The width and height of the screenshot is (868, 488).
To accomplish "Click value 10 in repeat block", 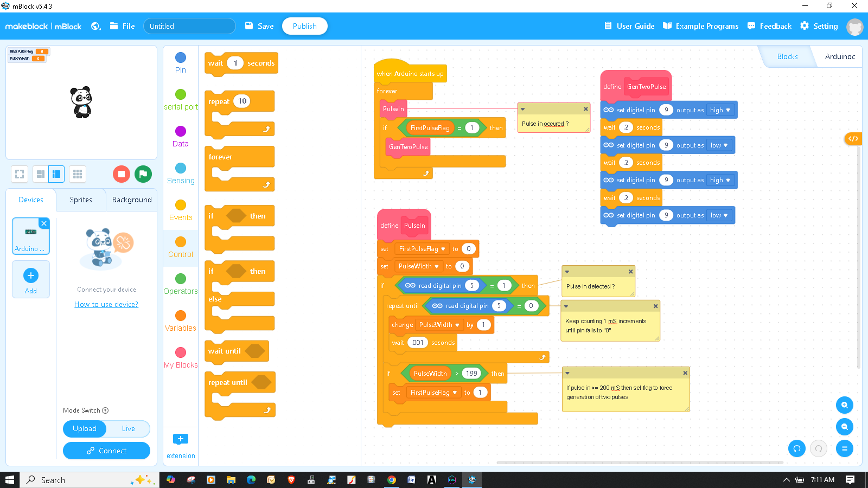I will point(242,101).
